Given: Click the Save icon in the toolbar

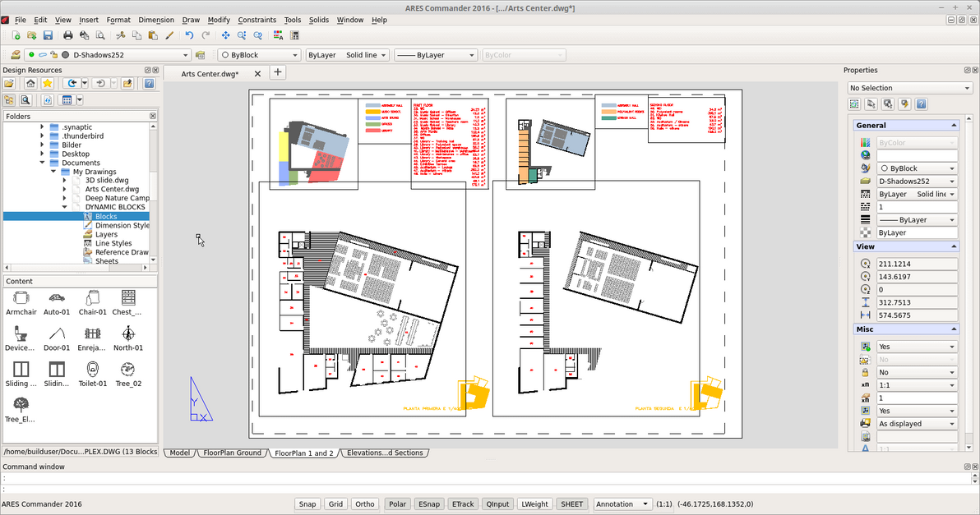Looking at the screenshot, I should [49, 35].
